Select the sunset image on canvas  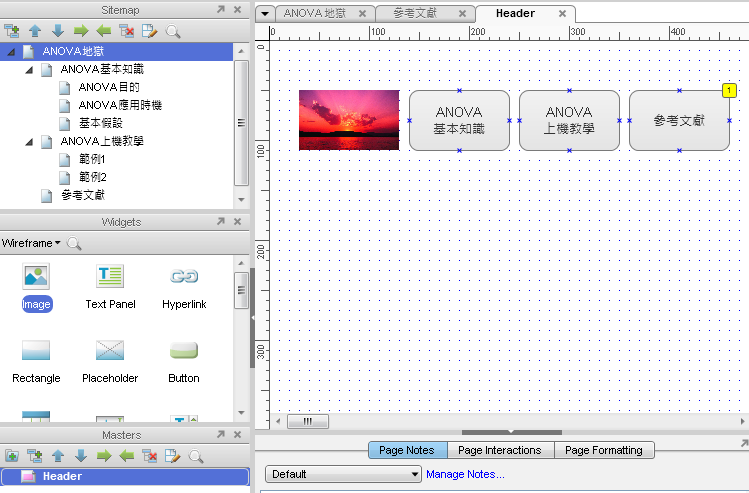pos(349,120)
